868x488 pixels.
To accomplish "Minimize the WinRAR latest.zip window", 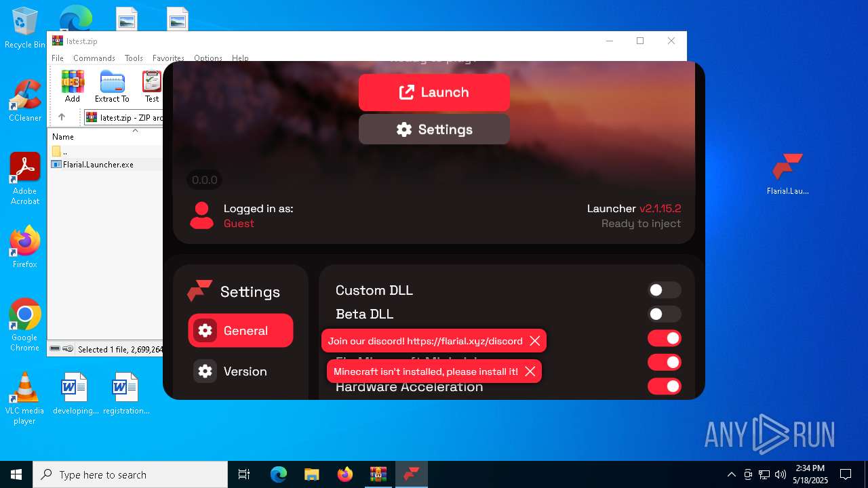I will [x=609, y=41].
